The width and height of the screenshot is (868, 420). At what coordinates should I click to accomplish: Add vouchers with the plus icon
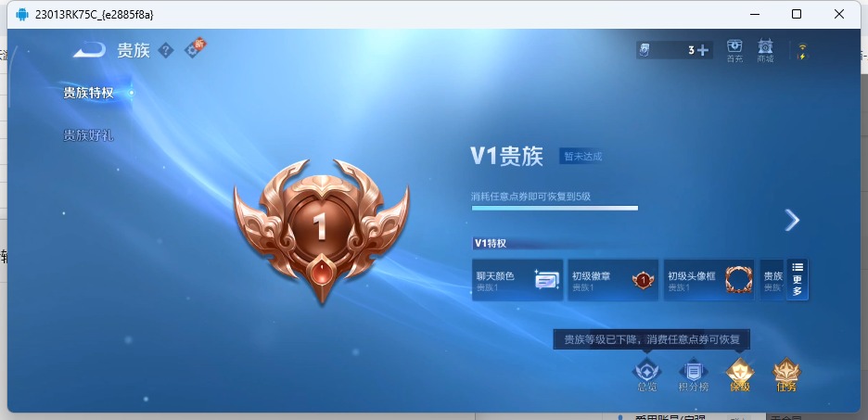(x=703, y=50)
